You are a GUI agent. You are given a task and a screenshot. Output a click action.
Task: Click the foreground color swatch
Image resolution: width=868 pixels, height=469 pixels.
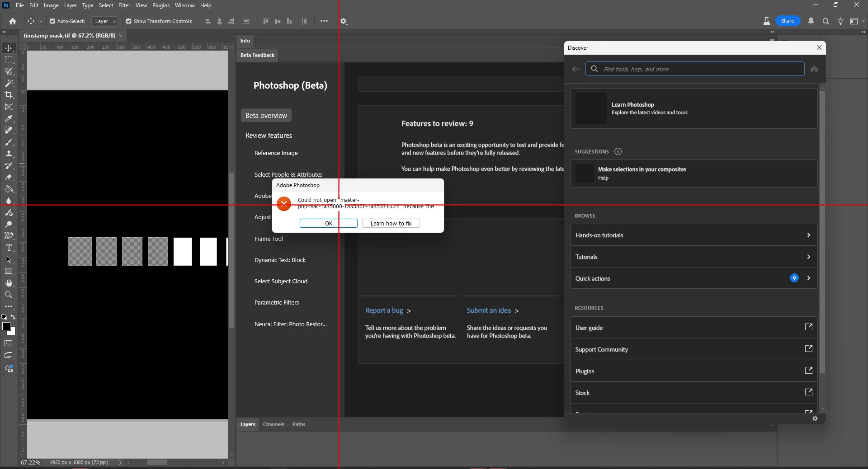coord(6,326)
